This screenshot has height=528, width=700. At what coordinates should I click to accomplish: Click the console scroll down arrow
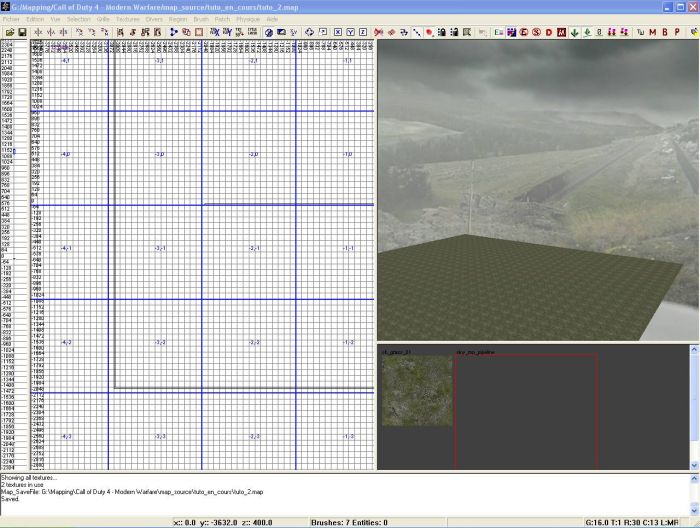click(694, 510)
